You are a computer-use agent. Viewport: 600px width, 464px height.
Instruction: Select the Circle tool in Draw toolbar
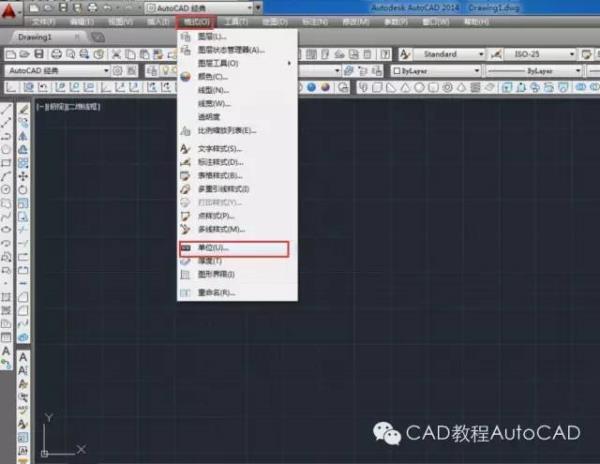click(x=6, y=189)
